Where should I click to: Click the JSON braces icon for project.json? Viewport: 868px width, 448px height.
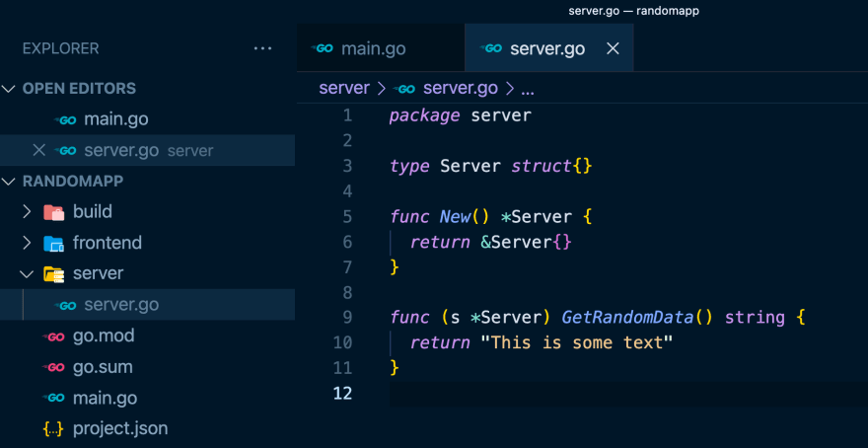[x=53, y=429]
